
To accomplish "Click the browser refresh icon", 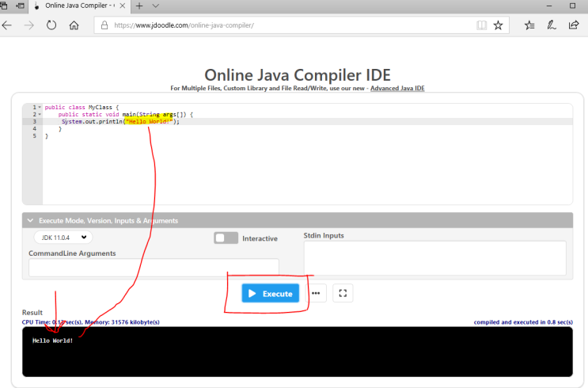I will click(51, 25).
